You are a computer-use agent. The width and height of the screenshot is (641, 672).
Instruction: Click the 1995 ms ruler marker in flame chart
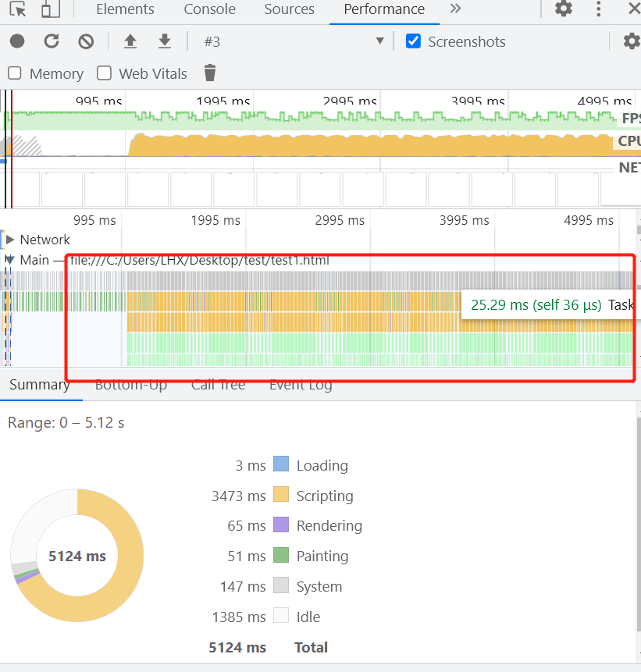[215, 220]
